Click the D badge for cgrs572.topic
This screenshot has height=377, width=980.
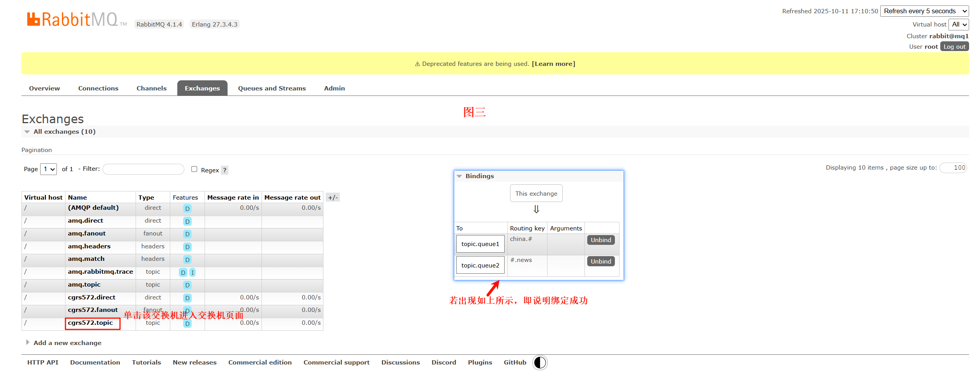[187, 324]
